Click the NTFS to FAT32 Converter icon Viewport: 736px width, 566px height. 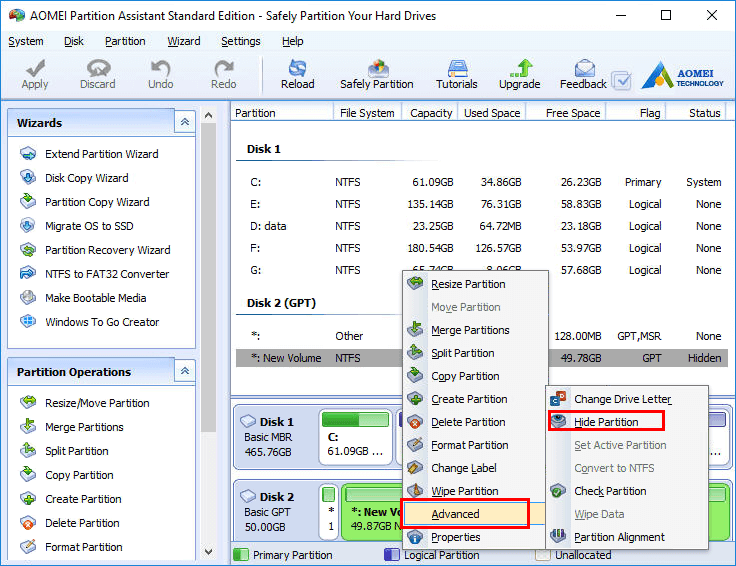[28, 273]
